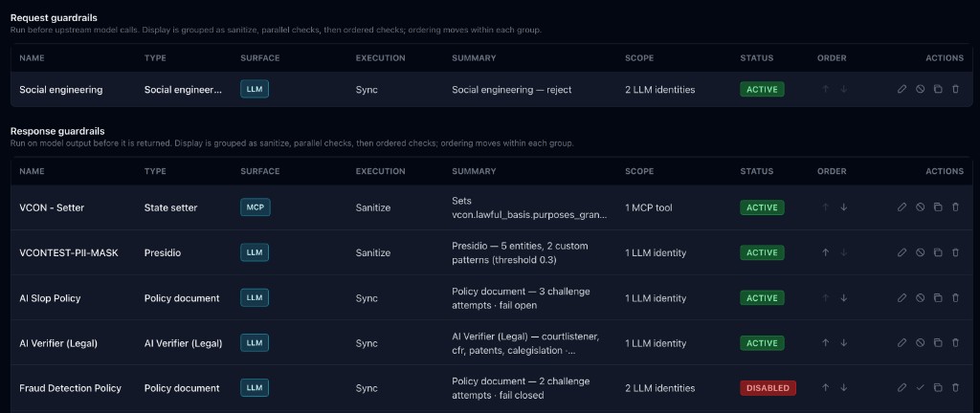Click the MCP surface badge
980x413 pixels.
(x=255, y=207)
